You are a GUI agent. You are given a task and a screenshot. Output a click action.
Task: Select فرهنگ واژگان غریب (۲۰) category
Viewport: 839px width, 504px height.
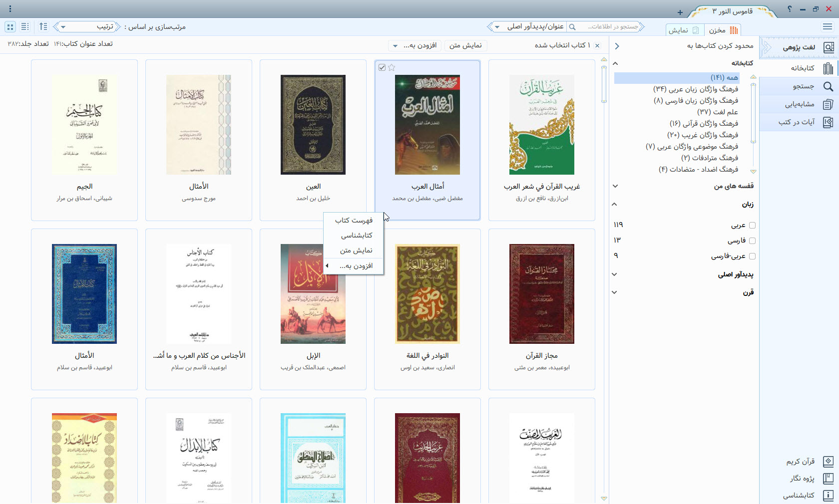click(703, 135)
